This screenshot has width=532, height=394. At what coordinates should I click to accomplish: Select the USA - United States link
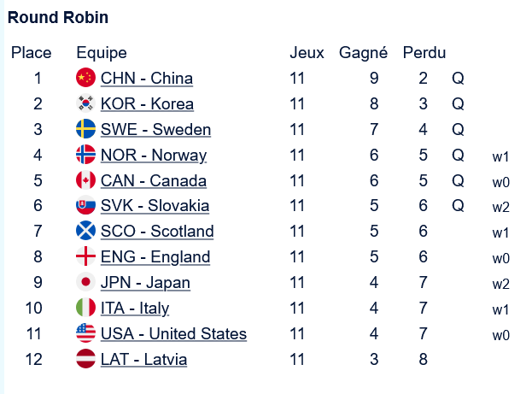coord(173,333)
